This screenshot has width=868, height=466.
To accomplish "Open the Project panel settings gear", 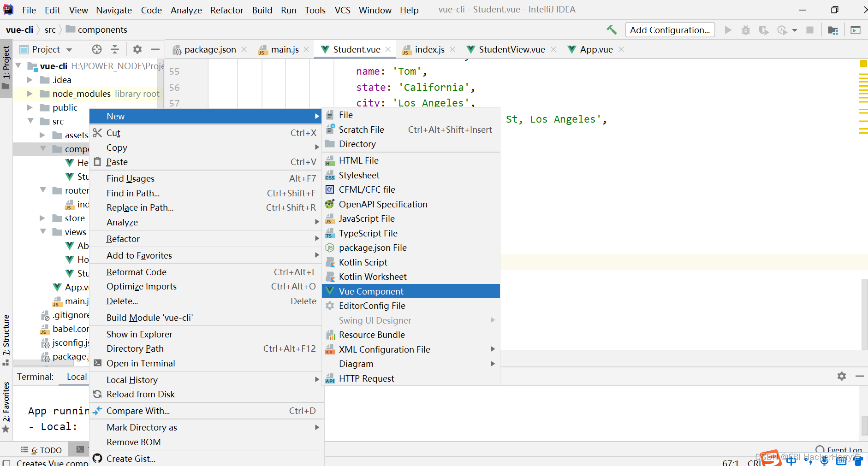I will tap(137, 49).
